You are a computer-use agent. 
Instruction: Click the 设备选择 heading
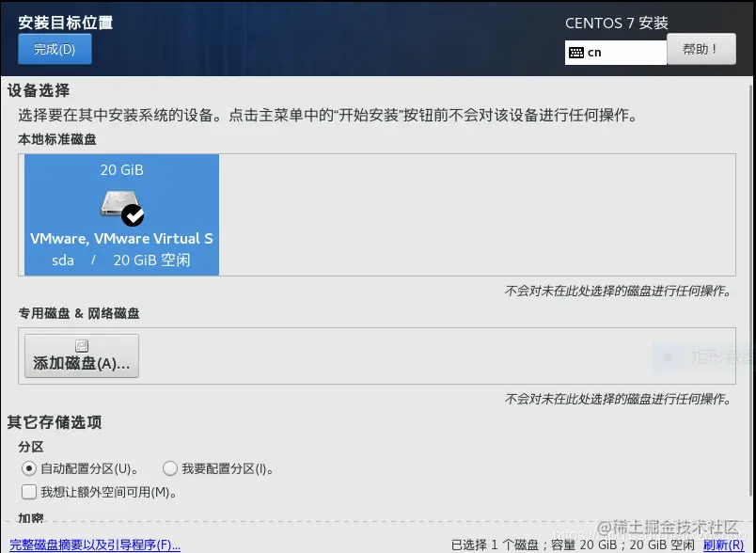(39, 90)
